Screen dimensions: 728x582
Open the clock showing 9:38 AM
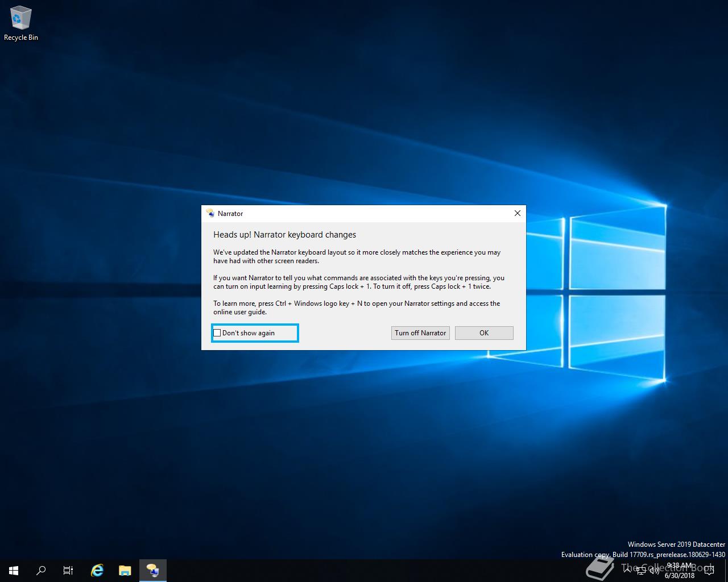(680, 571)
